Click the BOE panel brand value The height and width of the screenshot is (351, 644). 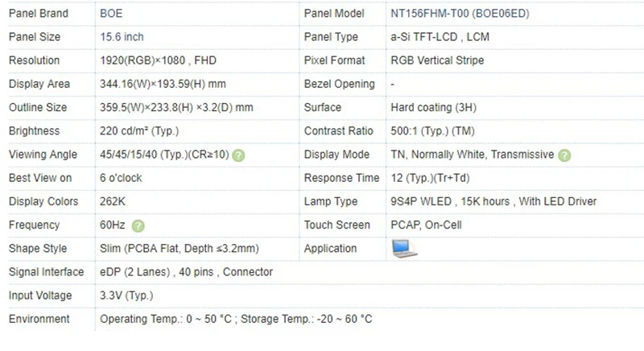pos(112,14)
